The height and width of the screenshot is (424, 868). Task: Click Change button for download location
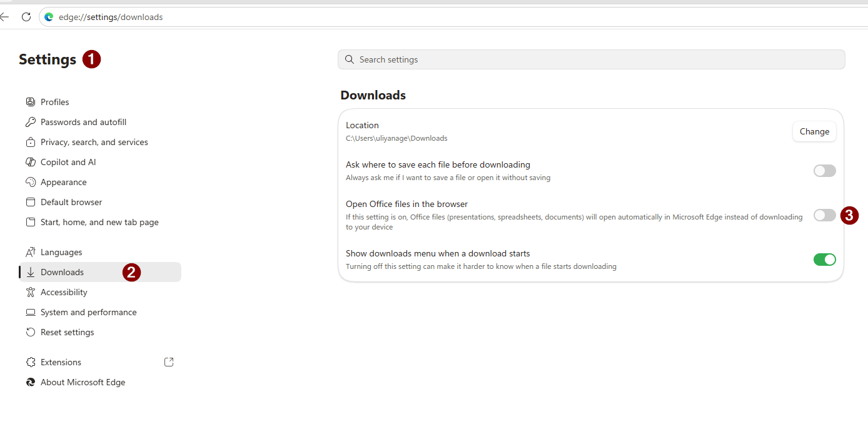[x=814, y=131]
